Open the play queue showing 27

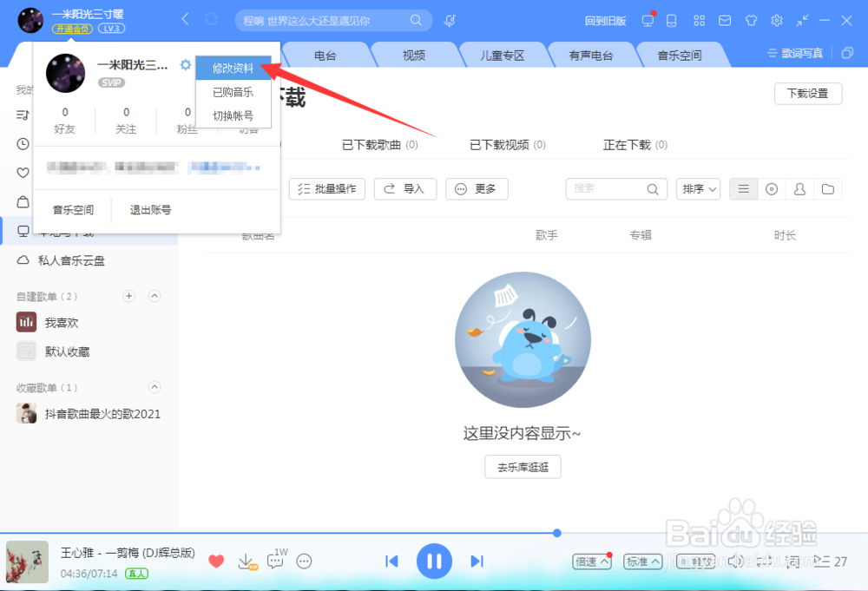[831, 561]
